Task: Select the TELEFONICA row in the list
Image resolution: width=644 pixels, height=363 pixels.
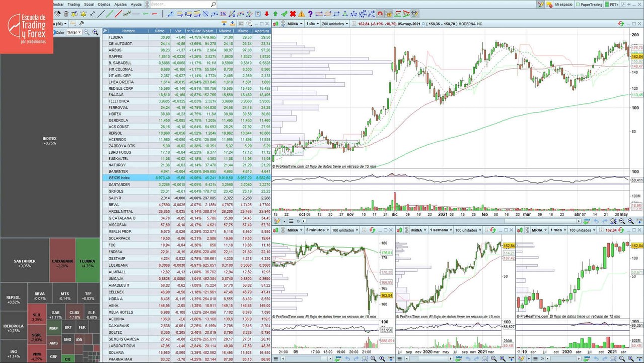Action: (x=187, y=101)
